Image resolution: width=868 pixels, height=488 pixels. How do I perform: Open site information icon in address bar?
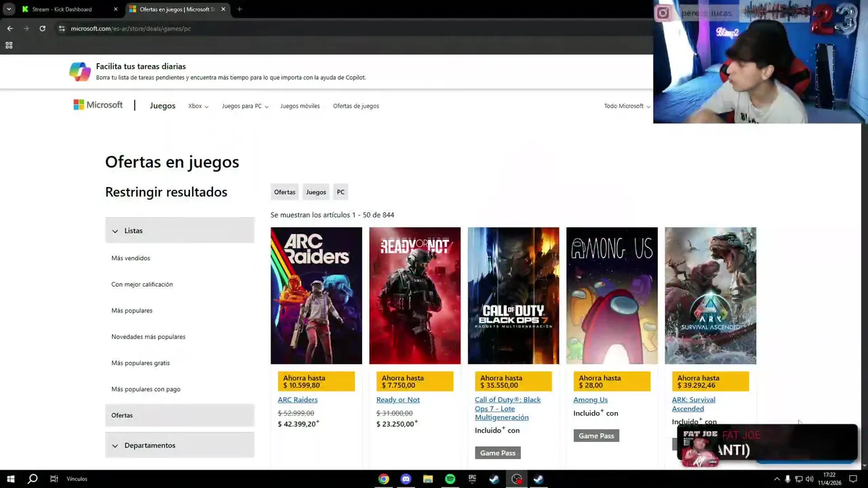(62, 28)
